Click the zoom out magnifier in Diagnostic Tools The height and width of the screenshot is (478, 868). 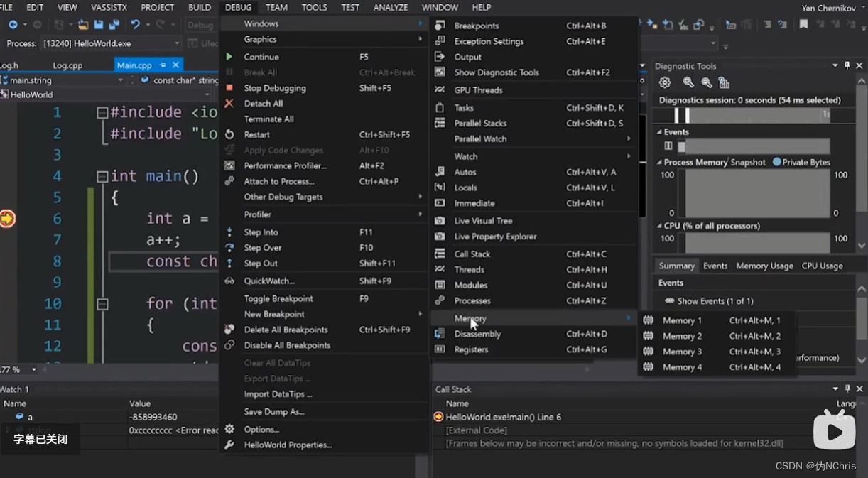(706, 82)
